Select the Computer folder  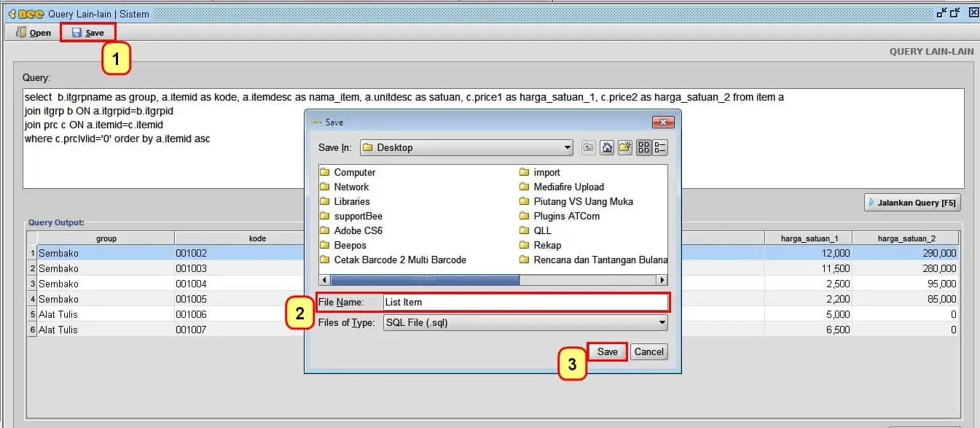(348, 172)
